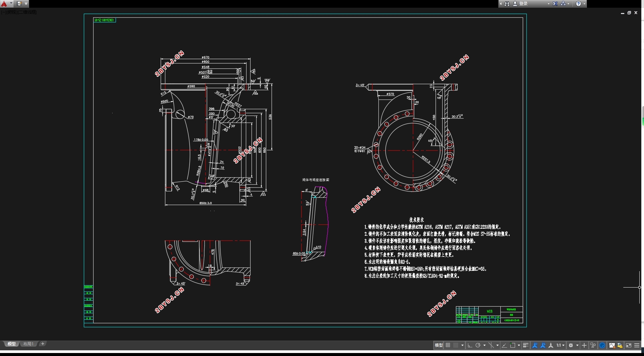Image resolution: width=644 pixels, height=356 pixels.
Task: Restore down the drawing window
Action: coord(629,13)
